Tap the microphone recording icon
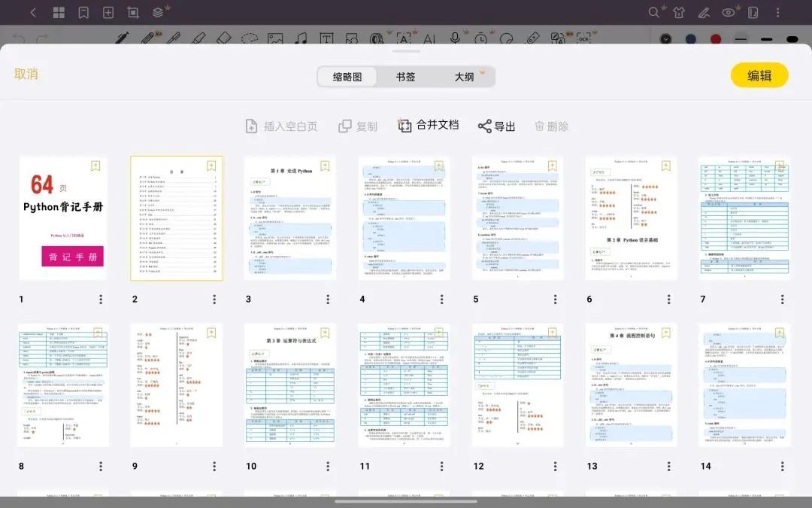The width and height of the screenshot is (812, 508). pyautogui.click(x=455, y=38)
